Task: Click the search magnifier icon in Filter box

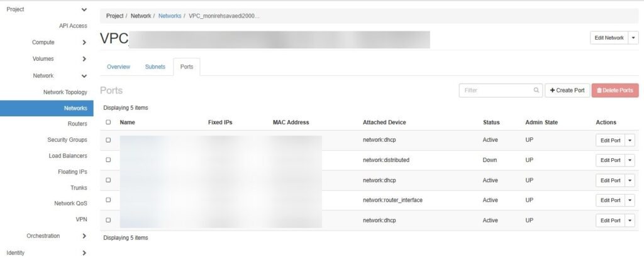Action: [x=536, y=90]
